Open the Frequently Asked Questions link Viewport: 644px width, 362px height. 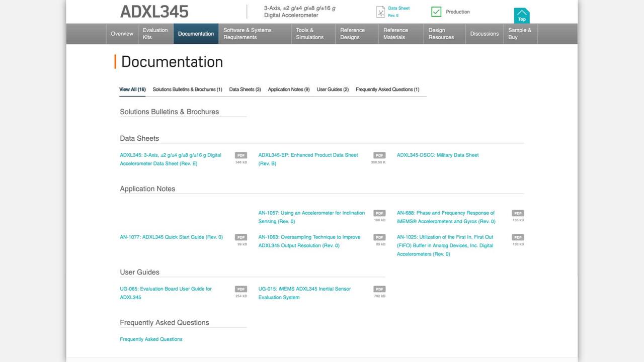point(151,339)
